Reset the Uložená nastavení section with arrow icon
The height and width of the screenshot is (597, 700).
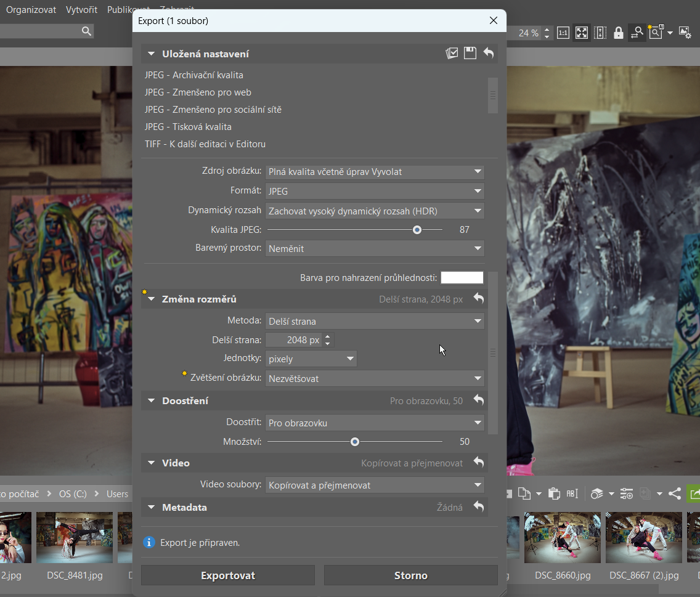point(489,54)
